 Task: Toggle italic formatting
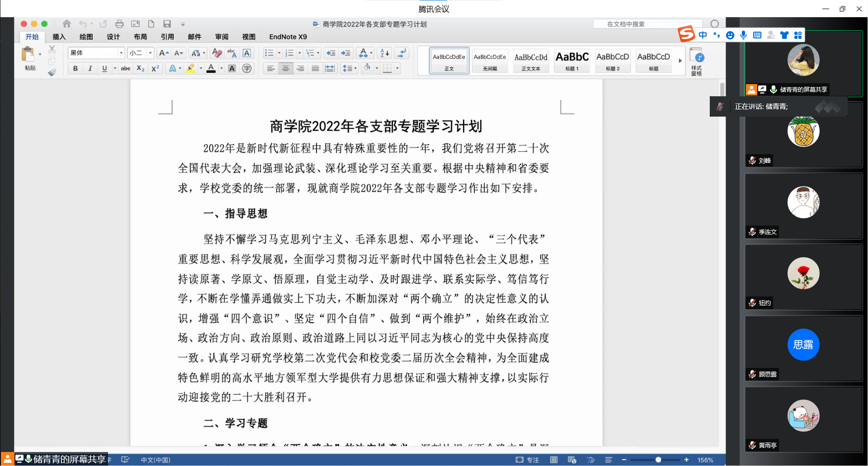90,68
